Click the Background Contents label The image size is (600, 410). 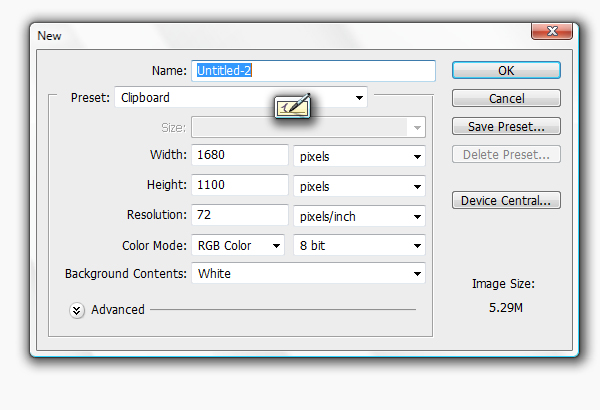pyautogui.click(x=126, y=273)
